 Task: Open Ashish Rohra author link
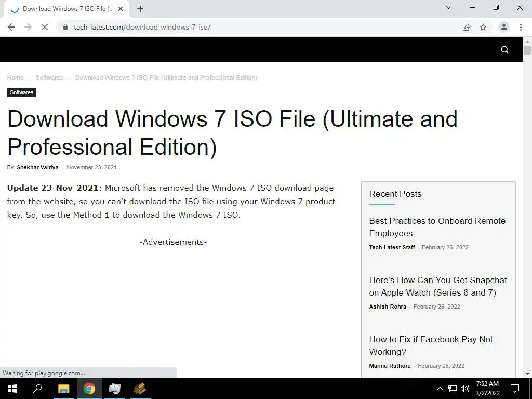(388, 307)
